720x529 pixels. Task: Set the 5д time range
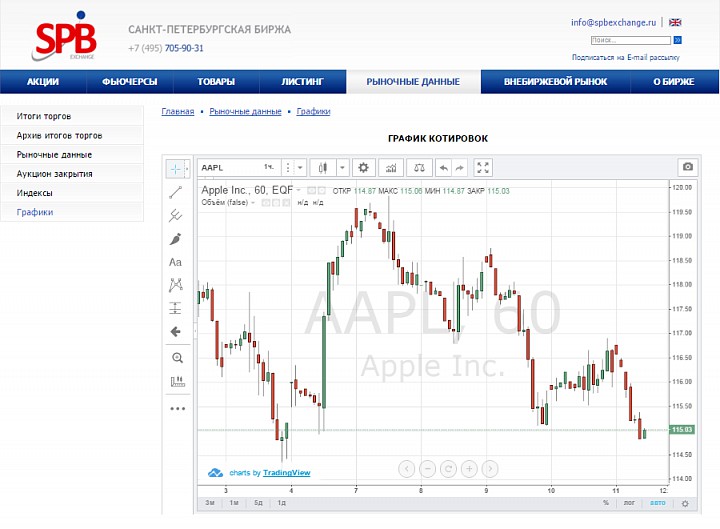[x=258, y=503]
